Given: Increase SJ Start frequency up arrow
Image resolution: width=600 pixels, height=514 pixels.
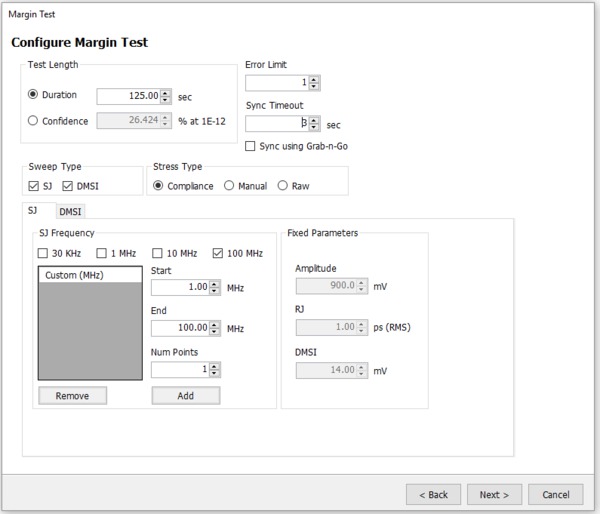Looking at the screenshot, I should [x=214, y=284].
